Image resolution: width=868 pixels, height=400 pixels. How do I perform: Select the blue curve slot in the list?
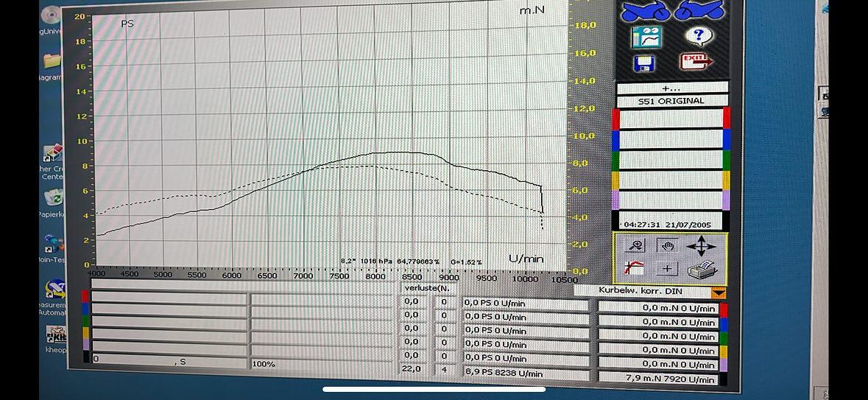[671, 139]
